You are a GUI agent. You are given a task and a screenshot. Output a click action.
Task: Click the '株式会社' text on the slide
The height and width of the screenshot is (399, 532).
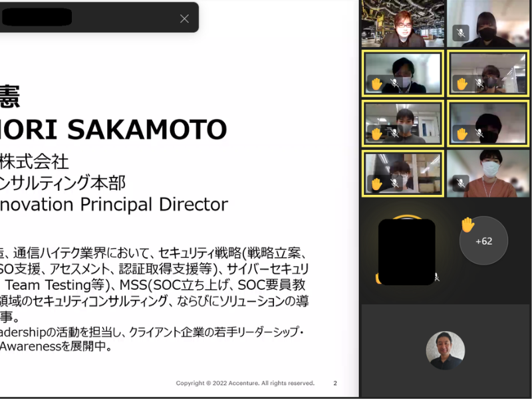coord(34,162)
